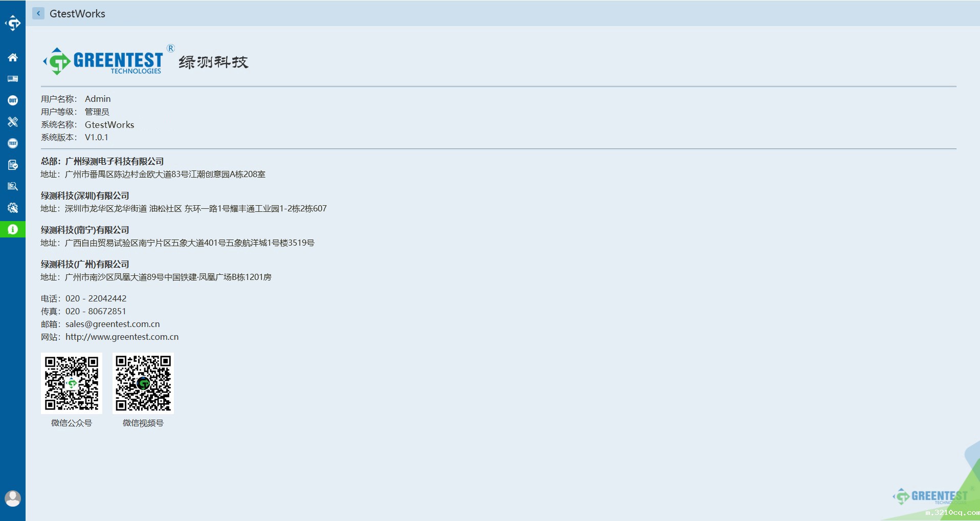
Task: Click the phone number 020 - 22042442
Action: [x=96, y=298]
